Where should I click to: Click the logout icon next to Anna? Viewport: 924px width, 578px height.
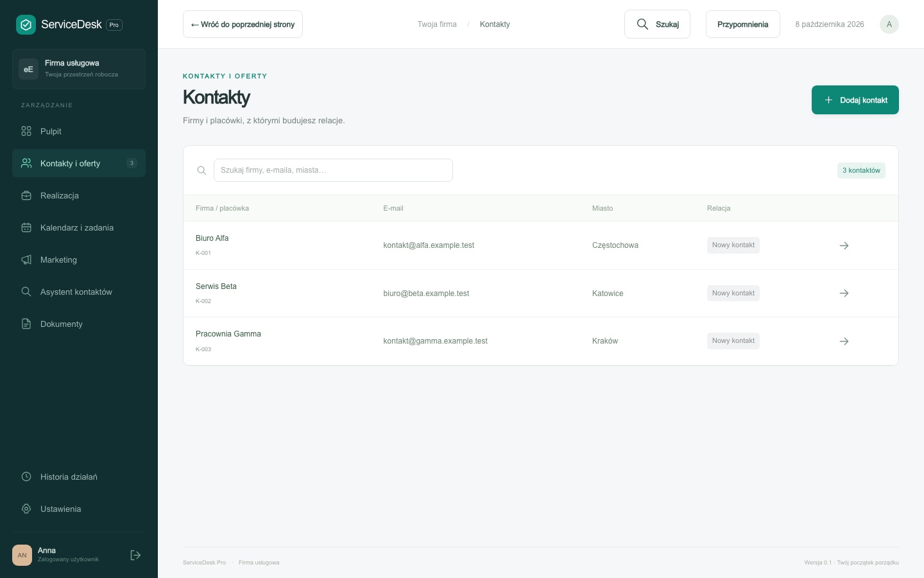(x=135, y=555)
